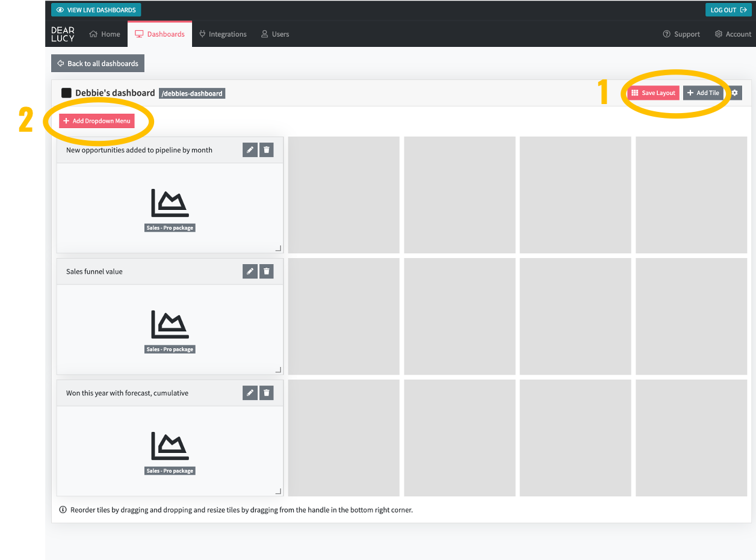Click the monitor icon beside Dashboards
The height and width of the screenshot is (560, 756).
tap(139, 34)
